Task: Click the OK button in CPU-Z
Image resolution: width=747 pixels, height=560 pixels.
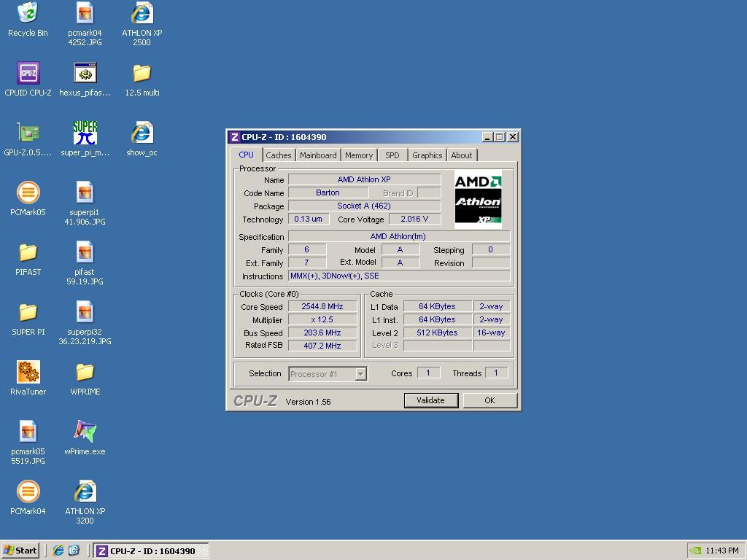Action: click(x=489, y=400)
